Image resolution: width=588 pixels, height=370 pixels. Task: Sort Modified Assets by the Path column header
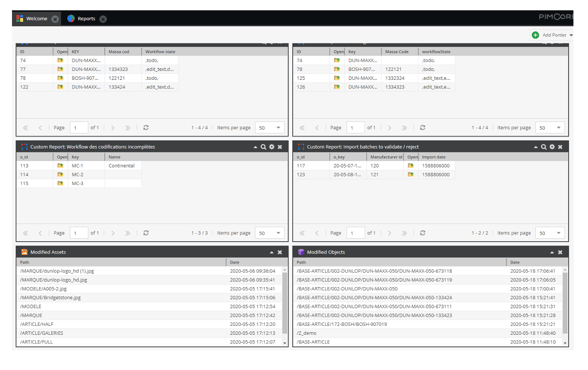tap(122, 262)
